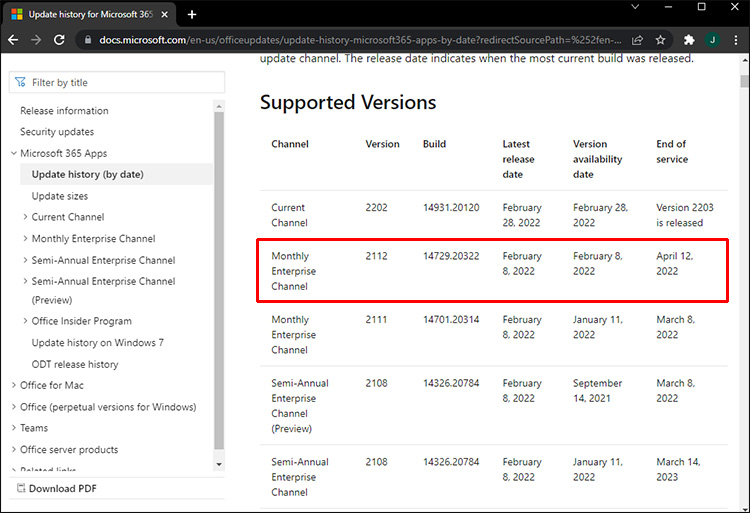Expand Monthly Enterprise Channel in sidebar

click(x=25, y=239)
